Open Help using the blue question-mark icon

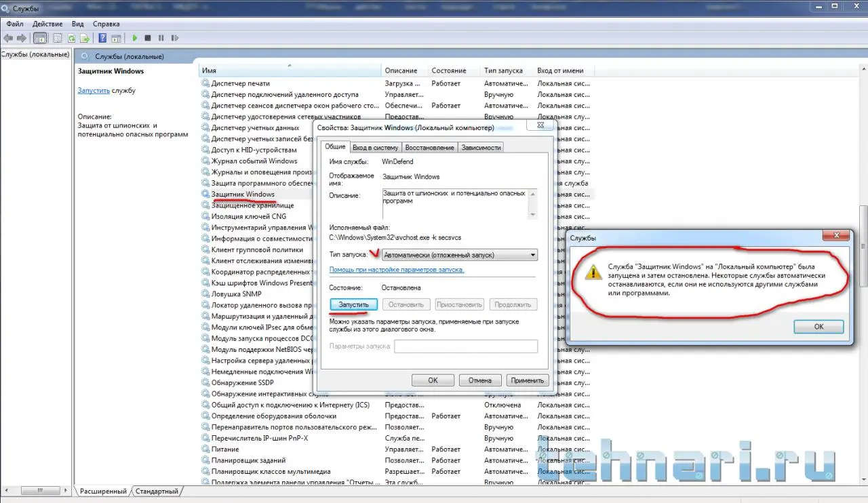(x=102, y=38)
